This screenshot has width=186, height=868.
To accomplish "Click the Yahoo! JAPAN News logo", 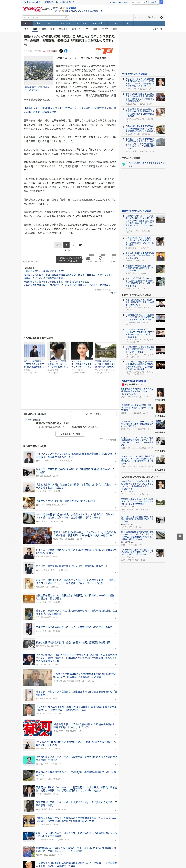I will coord(37,9).
